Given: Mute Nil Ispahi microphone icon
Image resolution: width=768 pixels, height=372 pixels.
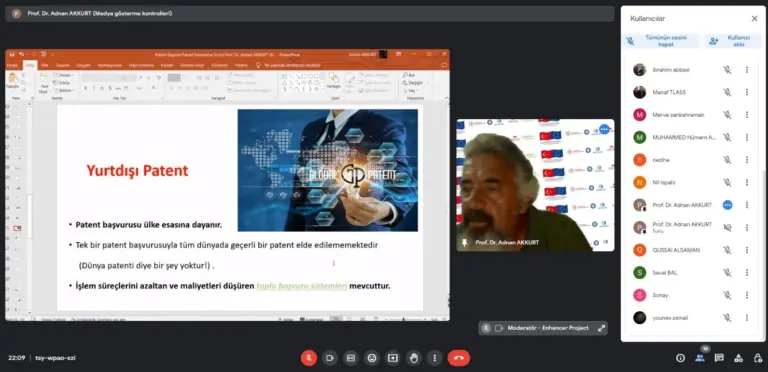Looking at the screenshot, I should (x=727, y=182).
